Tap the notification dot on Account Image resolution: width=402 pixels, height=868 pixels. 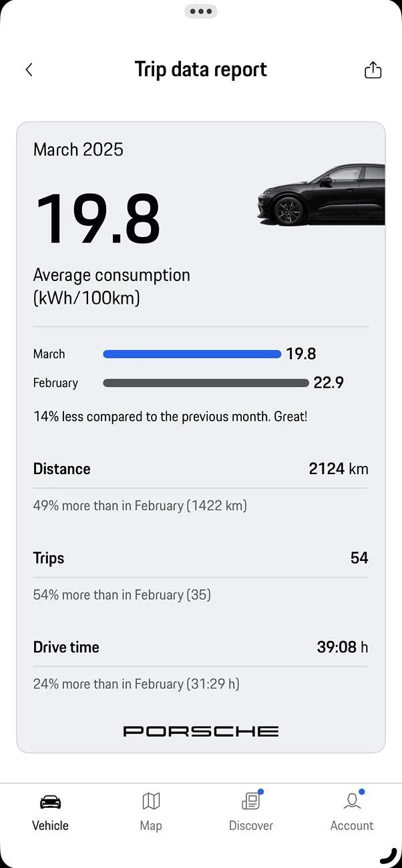(361, 791)
